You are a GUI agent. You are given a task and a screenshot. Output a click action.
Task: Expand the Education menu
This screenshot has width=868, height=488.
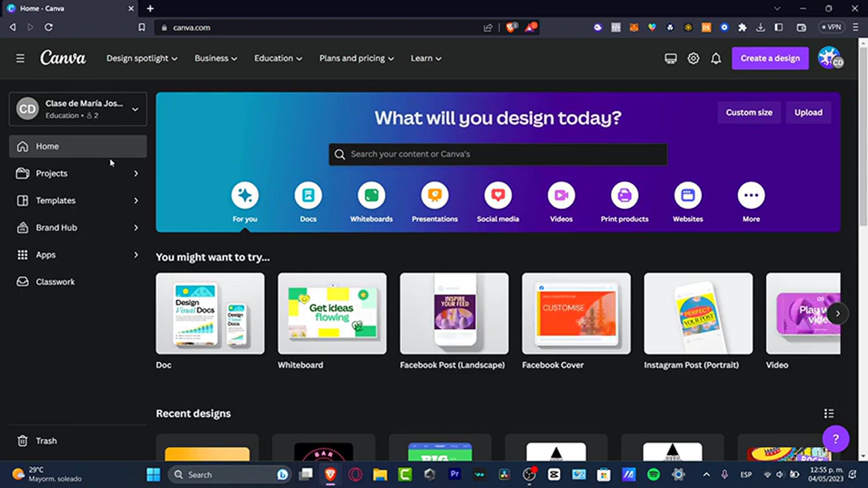pos(278,58)
